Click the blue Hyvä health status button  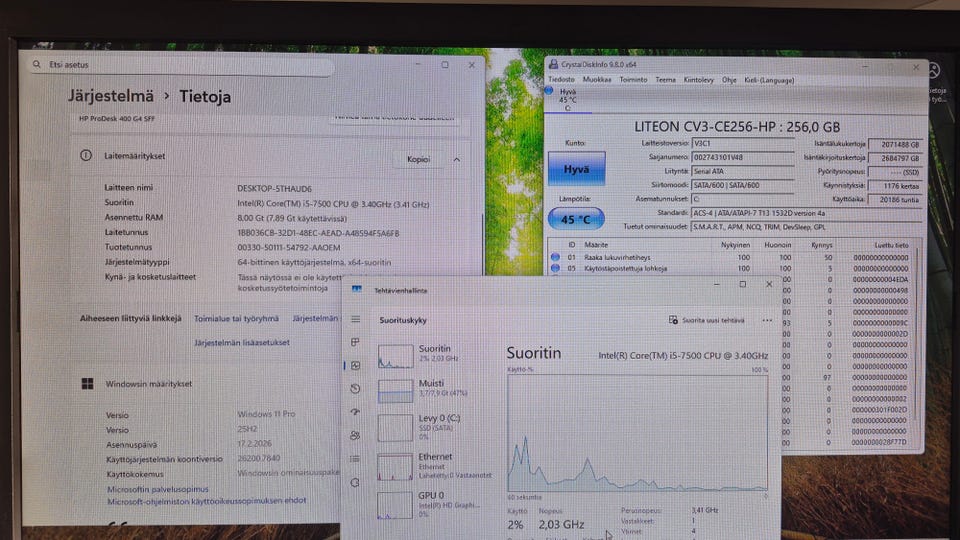[576, 169]
